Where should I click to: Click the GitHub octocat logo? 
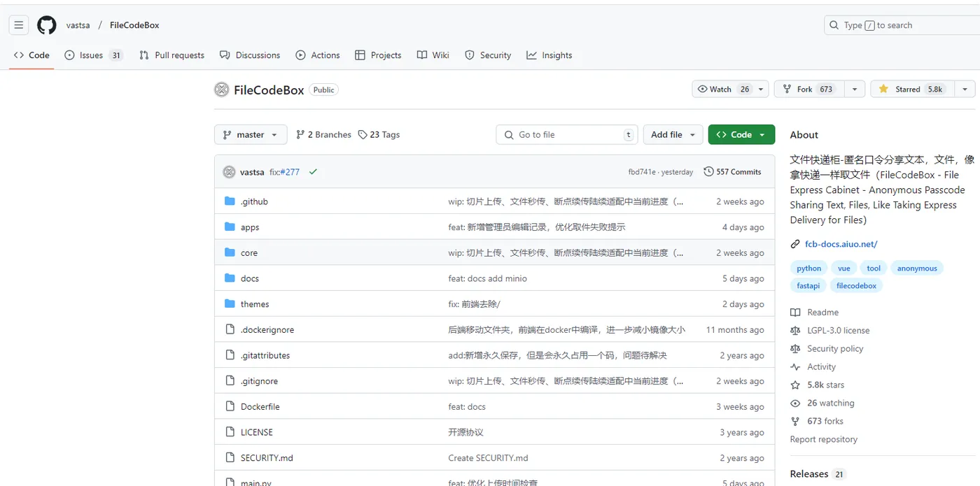[x=47, y=25]
